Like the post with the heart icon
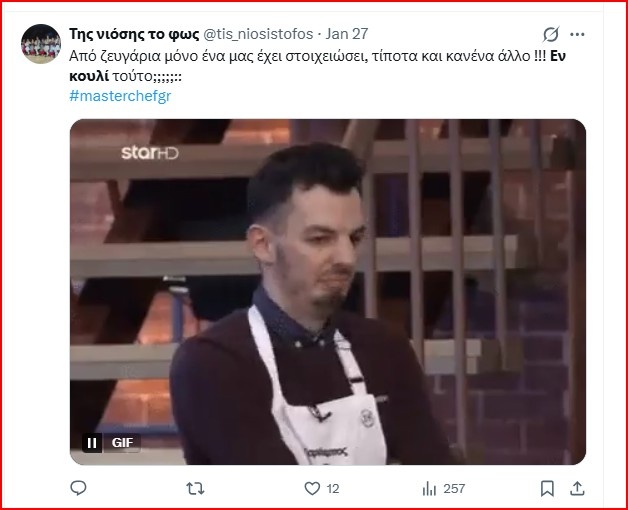The width and height of the screenshot is (628, 510). click(x=312, y=488)
